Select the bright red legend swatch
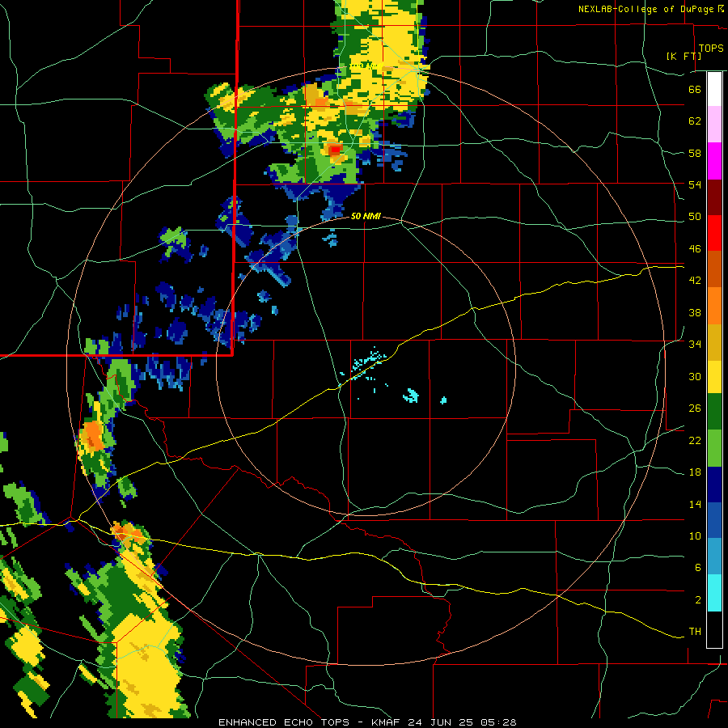Screen dimensions: 728x728 tap(714, 233)
